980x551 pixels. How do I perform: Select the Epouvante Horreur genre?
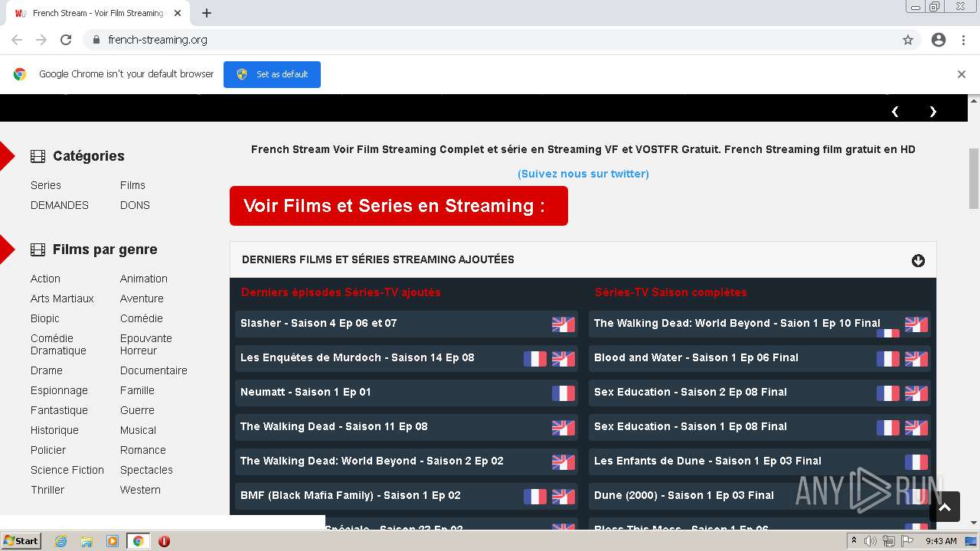pyautogui.click(x=146, y=344)
